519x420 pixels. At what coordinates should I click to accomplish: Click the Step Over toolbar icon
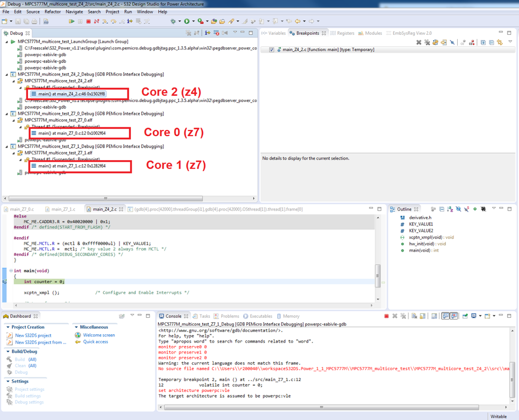114,21
